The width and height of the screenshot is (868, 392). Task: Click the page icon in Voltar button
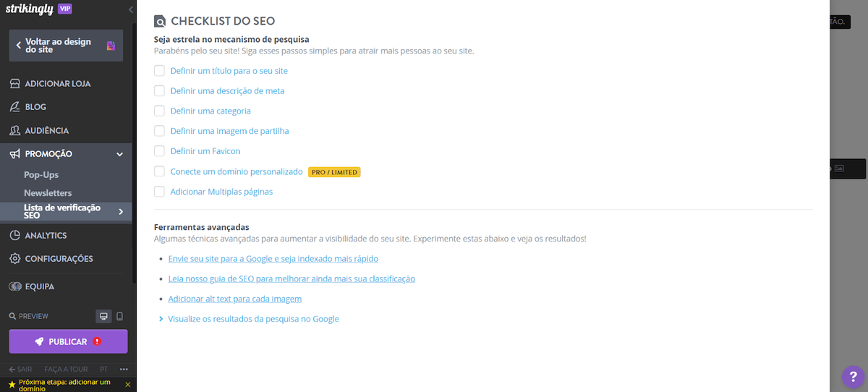coord(111,46)
